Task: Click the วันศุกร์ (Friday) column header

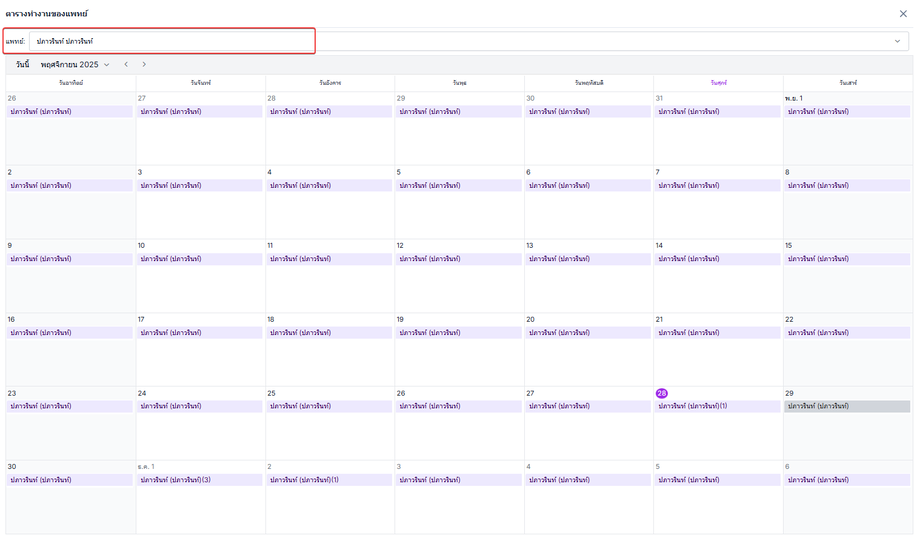Action: (x=718, y=81)
